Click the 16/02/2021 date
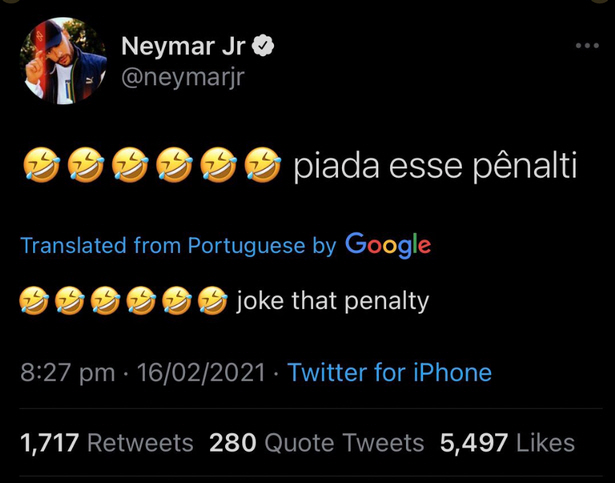Screen dimensions: 615x483 (x=201, y=372)
